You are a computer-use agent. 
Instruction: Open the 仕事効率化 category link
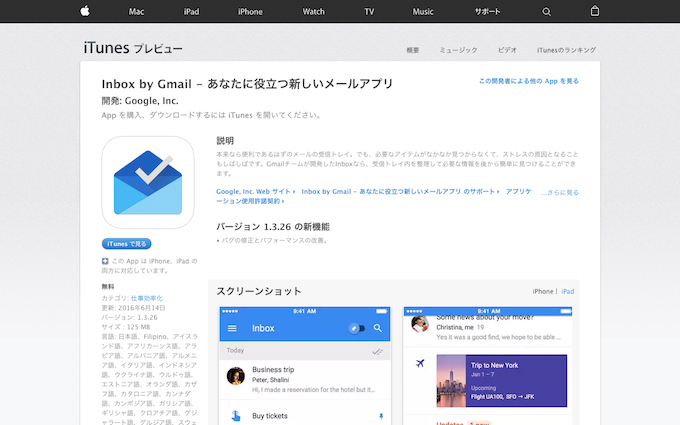coord(148,299)
